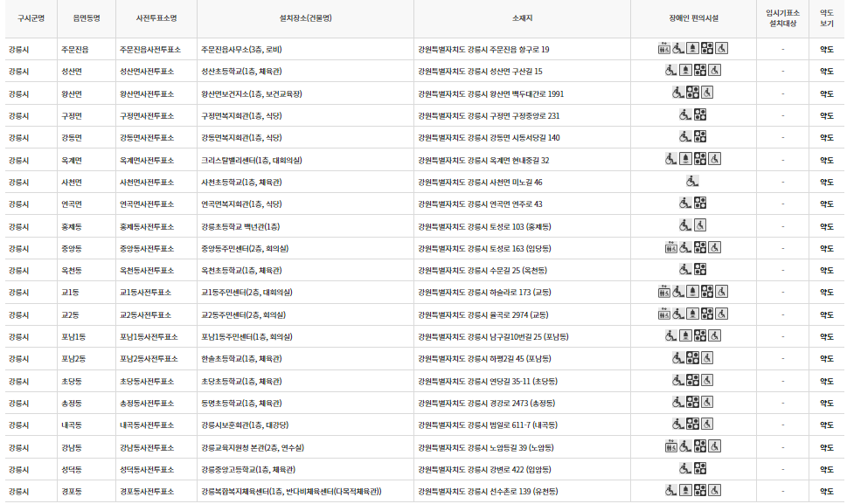Open the 약도 map link for 강동면
The height and width of the screenshot is (504, 847).
tap(826, 137)
